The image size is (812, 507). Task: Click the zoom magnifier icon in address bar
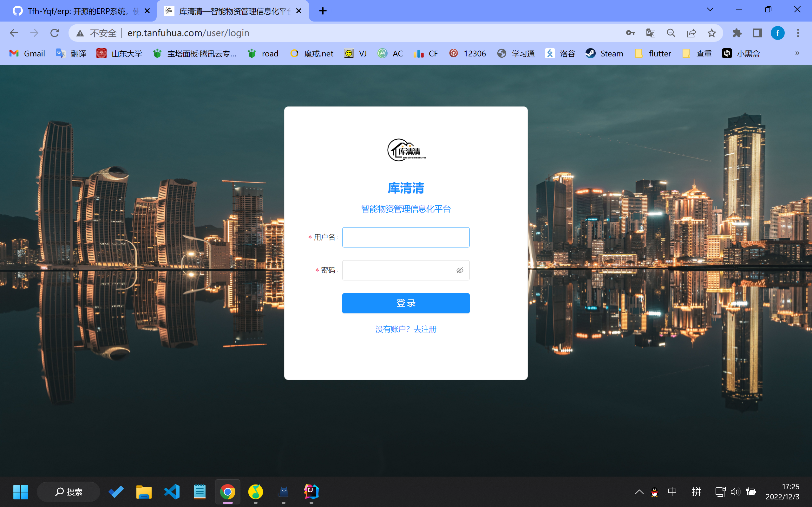click(671, 33)
